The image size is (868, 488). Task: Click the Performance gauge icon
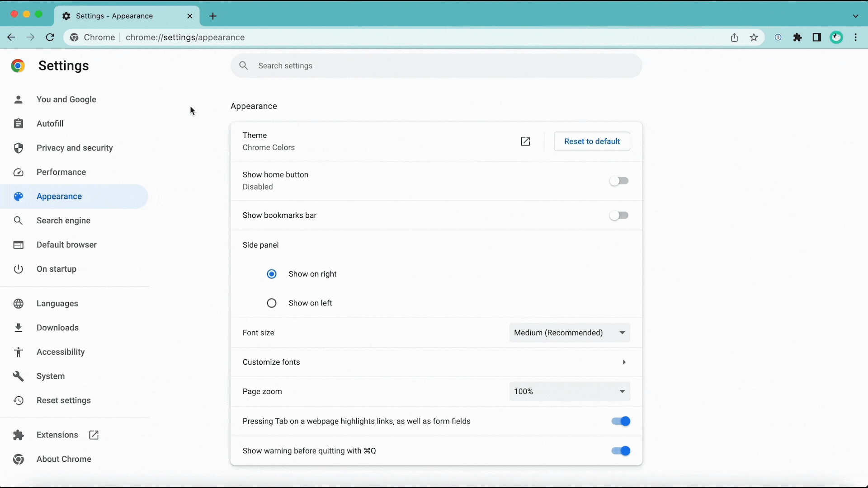pos(19,172)
